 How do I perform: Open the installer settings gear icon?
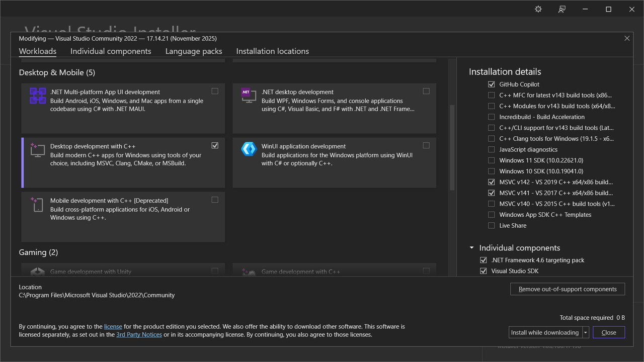pos(538,9)
